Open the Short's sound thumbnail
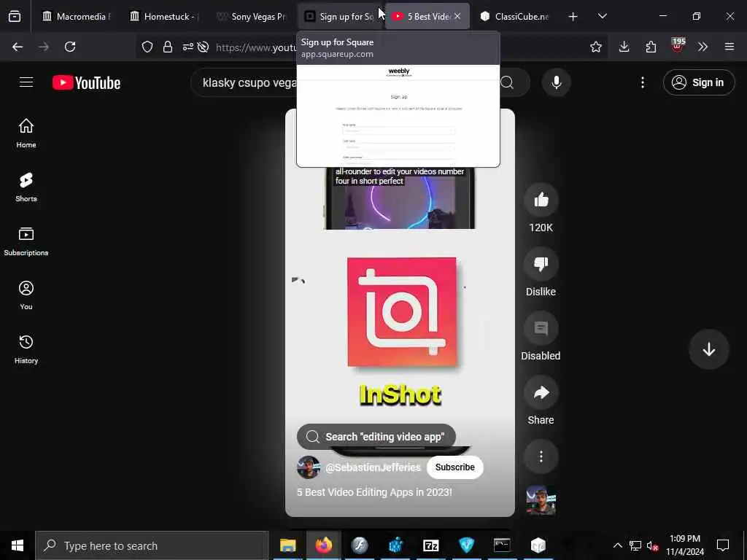This screenshot has width=747, height=560. [x=541, y=500]
